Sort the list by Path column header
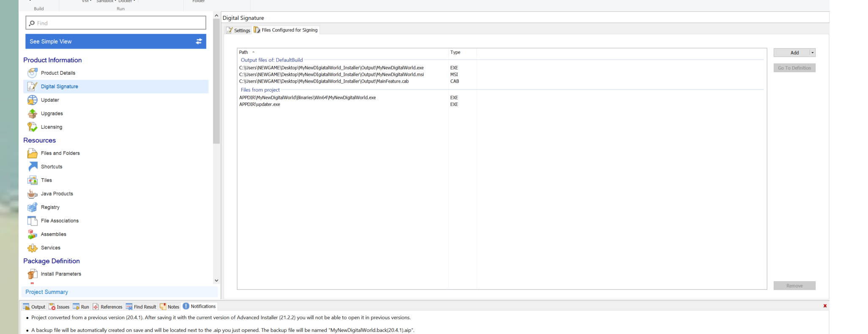This screenshot has height=334, width=868. coord(244,52)
